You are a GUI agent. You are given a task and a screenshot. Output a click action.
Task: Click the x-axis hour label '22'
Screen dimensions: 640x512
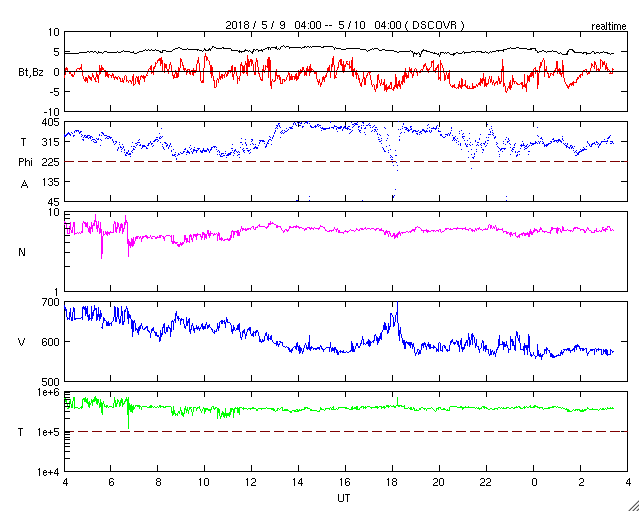[x=487, y=482]
